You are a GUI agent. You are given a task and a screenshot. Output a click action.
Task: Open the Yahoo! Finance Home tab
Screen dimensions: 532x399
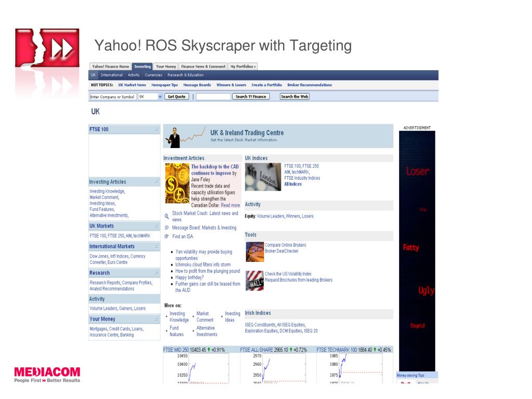click(110, 66)
